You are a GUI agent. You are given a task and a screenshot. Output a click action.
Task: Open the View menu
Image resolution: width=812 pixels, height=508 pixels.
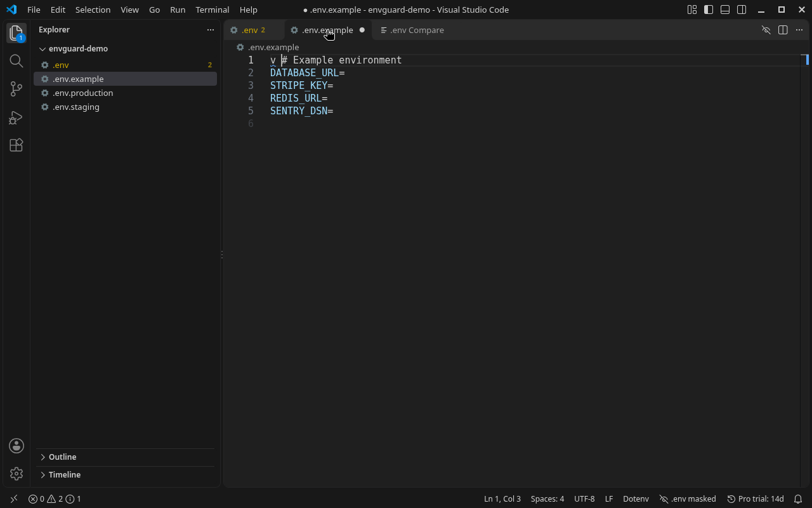[x=129, y=10]
